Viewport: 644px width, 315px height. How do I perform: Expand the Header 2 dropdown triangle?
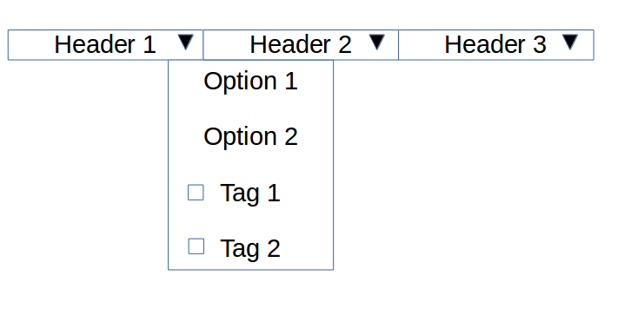(377, 43)
